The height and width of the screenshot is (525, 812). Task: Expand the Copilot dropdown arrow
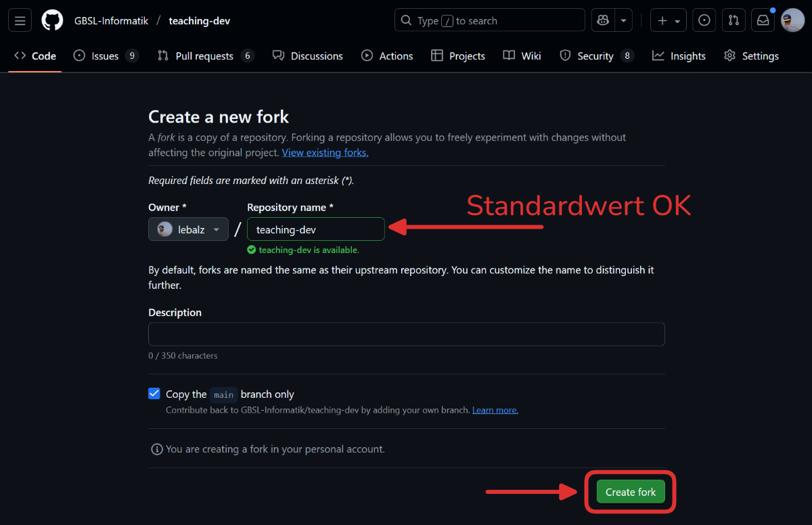tap(623, 20)
